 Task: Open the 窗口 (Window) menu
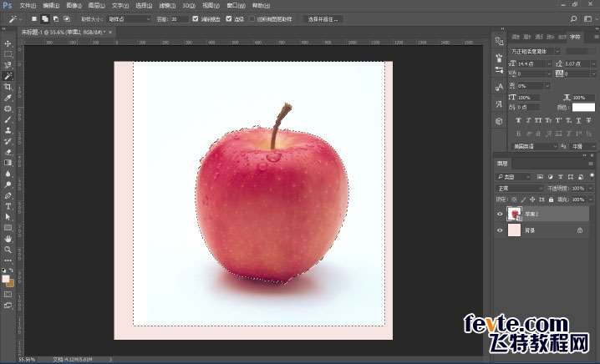(x=236, y=6)
